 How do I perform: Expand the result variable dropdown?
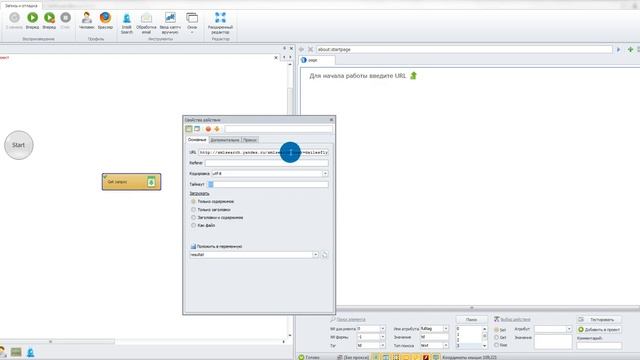coord(316,255)
